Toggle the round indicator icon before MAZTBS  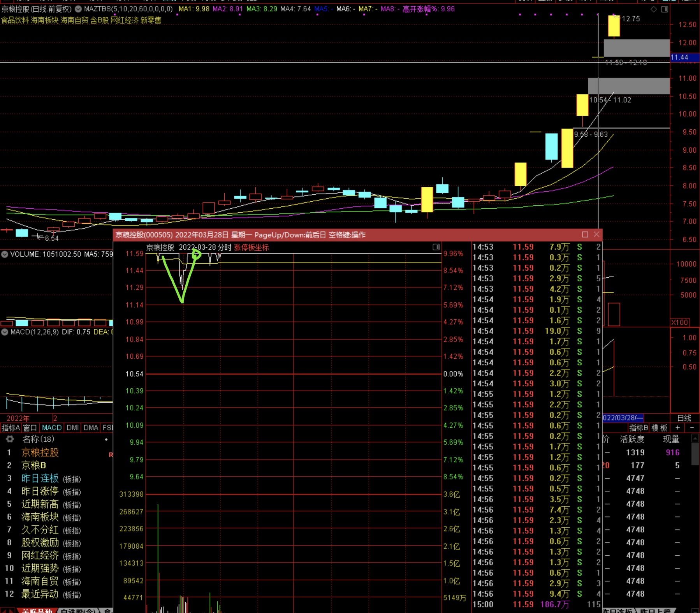(78, 9)
